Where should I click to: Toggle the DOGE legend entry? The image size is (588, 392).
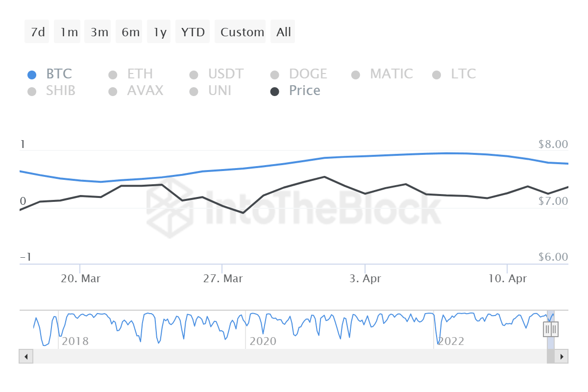pyautogui.click(x=310, y=74)
